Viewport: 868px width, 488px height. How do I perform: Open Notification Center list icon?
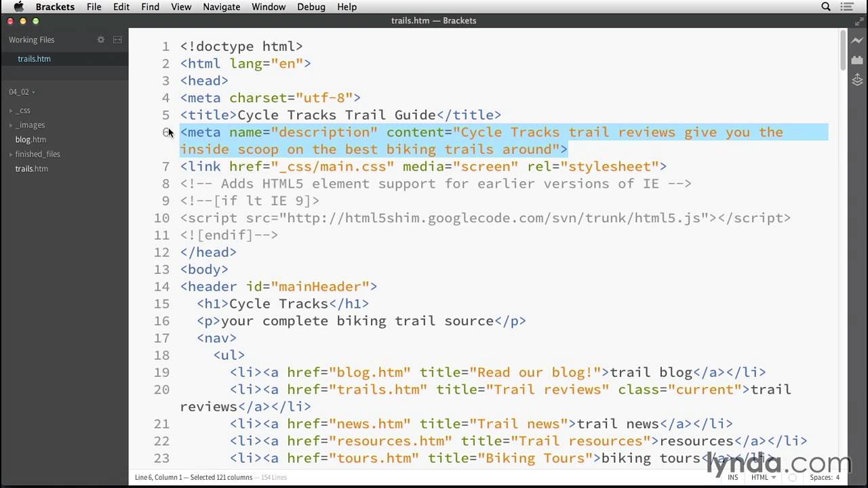click(x=847, y=7)
